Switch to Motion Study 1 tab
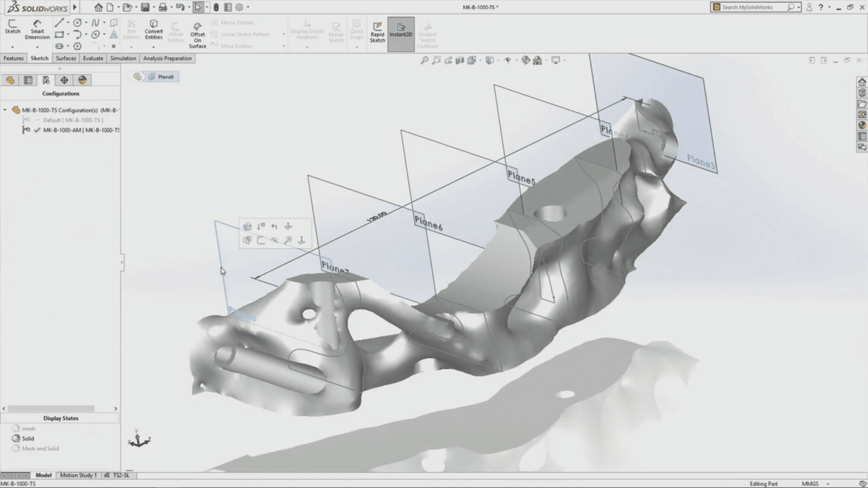 (78, 475)
